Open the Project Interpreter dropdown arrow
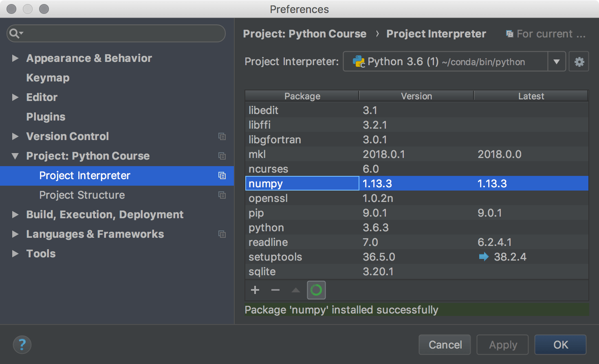Image resolution: width=599 pixels, height=364 pixels. click(557, 61)
